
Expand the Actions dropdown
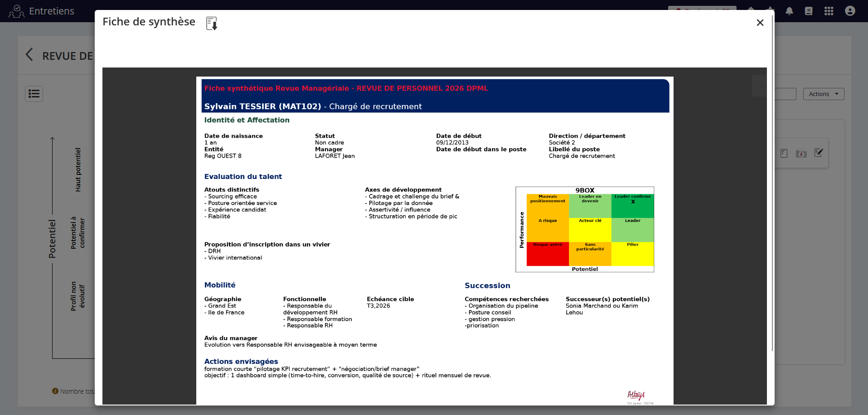point(823,94)
